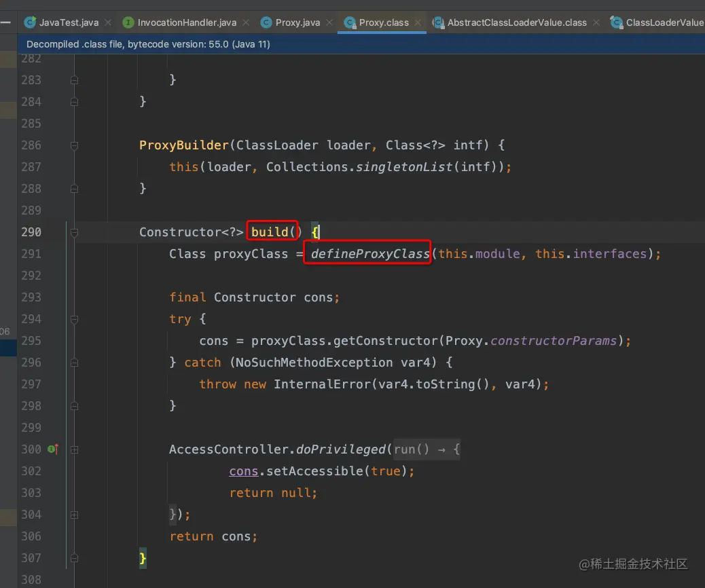Viewport: 705px width, 588px height.
Task: Click the setAccessible call on line 302
Action: [314, 471]
